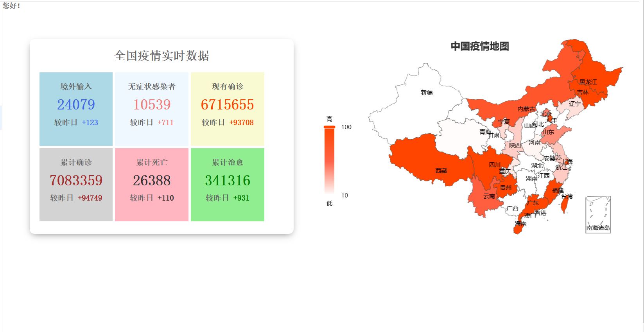Click the 低 legend label
This screenshot has width=644, height=332.
click(330, 203)
